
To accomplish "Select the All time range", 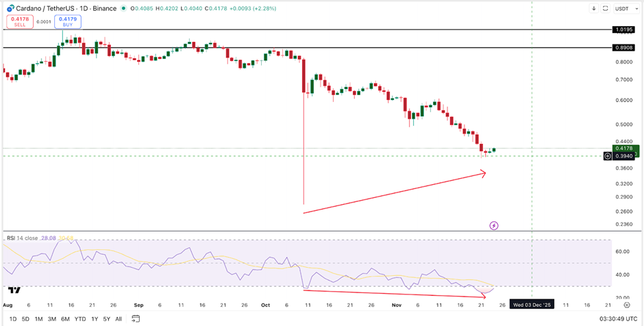I will 119,319.
